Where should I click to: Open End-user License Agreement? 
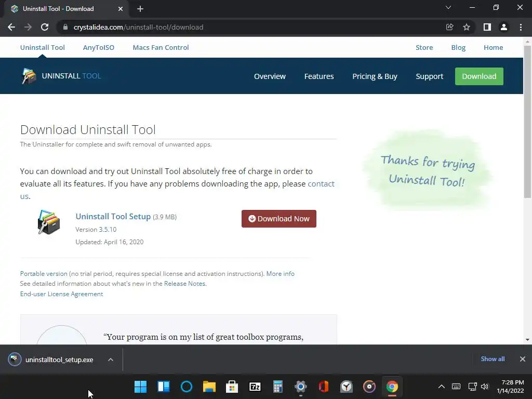(61, 294)
